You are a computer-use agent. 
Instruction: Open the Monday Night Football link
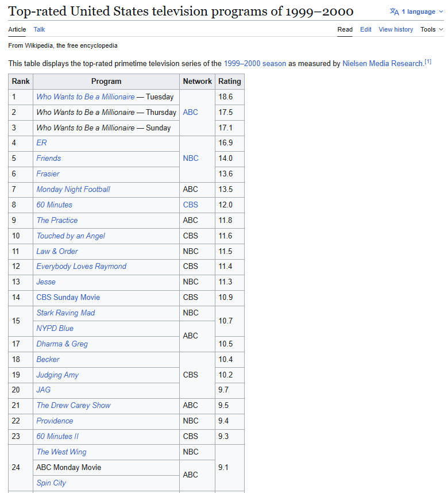(74, 189)
